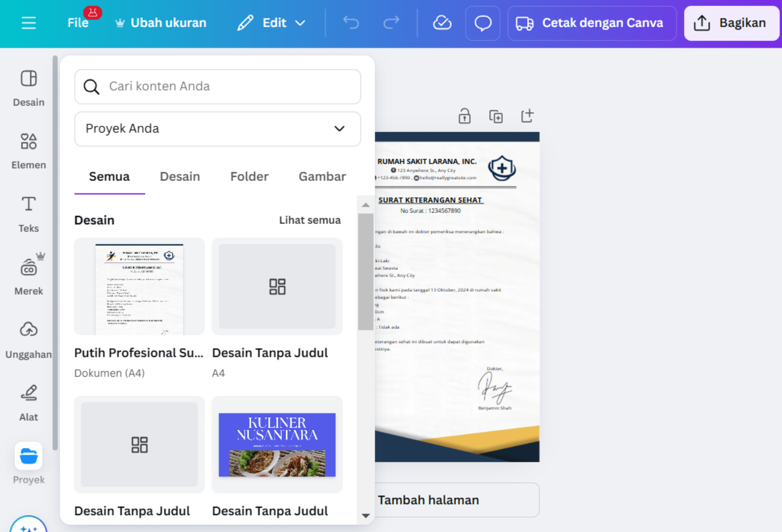Switch to the Gambar tab

tap(322, 176)
